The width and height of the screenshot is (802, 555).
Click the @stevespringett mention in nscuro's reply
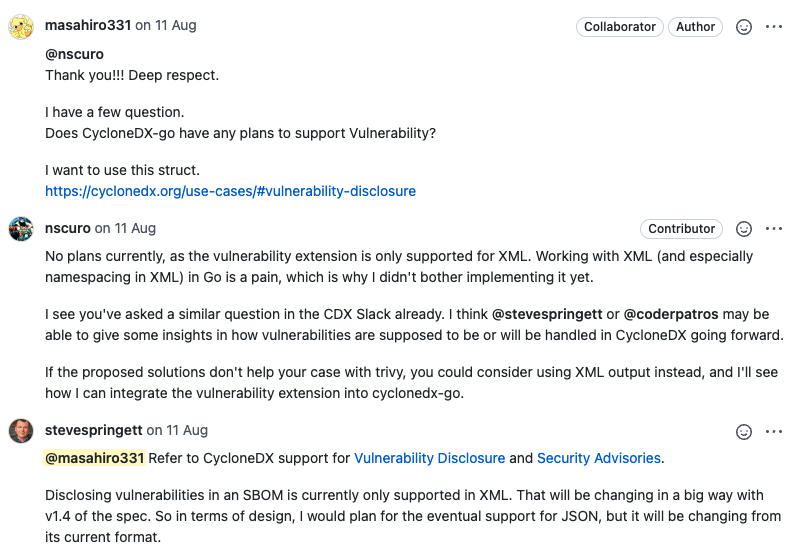coord(547,314)
